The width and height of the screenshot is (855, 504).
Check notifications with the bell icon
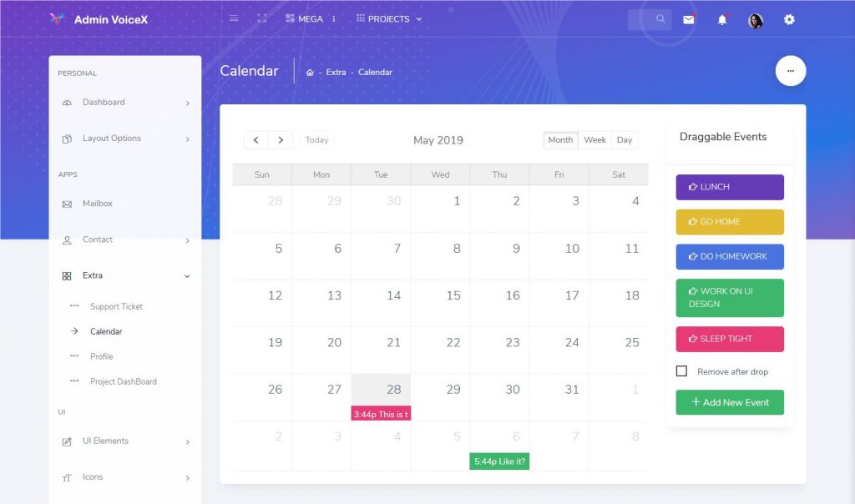coord(722,18)
